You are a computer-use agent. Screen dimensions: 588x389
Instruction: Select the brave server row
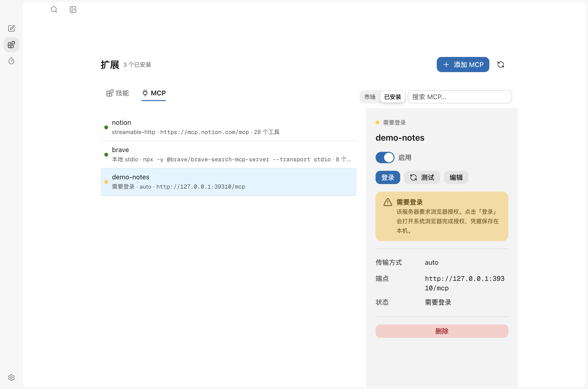tap(228, 155)
